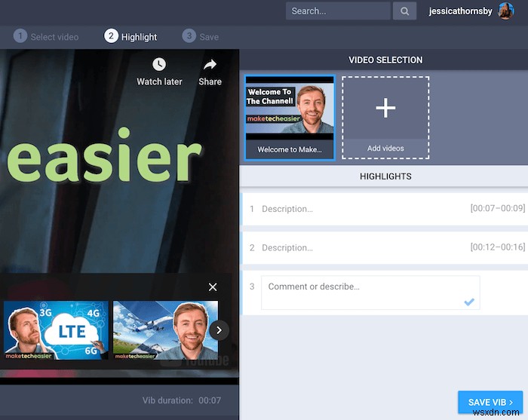Viewport: 528px width, 420px height.
Task: Jump to the Save step
Action: click(x=201, y=36)
